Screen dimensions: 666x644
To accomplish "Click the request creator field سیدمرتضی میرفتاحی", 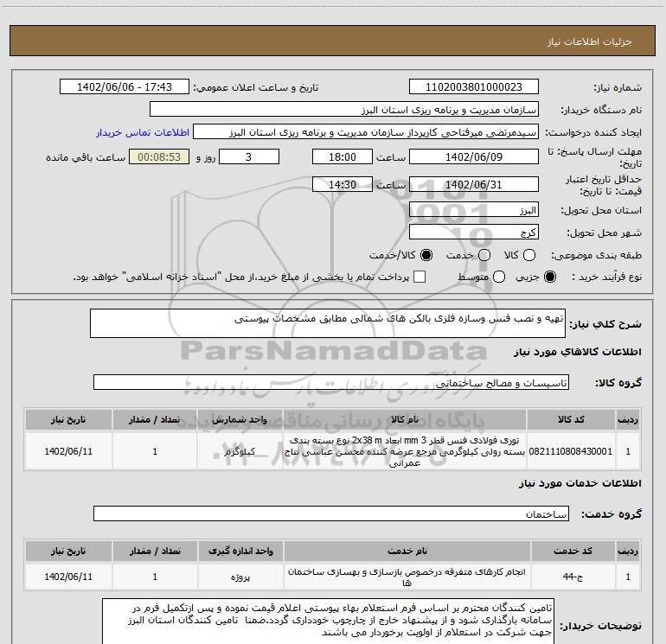I will (x=366, y=132).
